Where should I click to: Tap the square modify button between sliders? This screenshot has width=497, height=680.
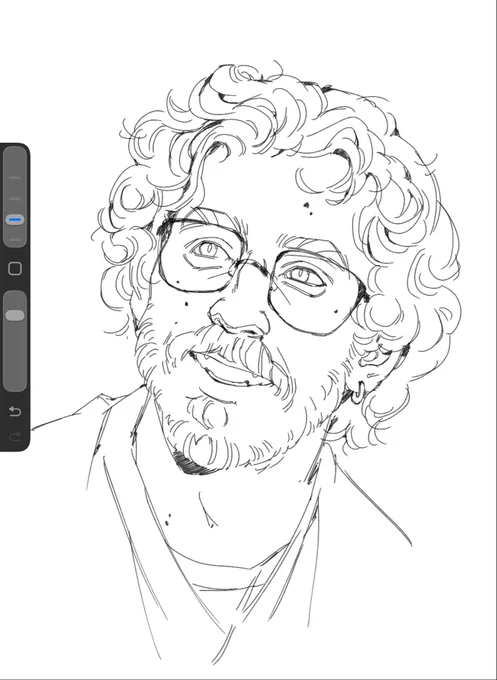tap(15, 268)
